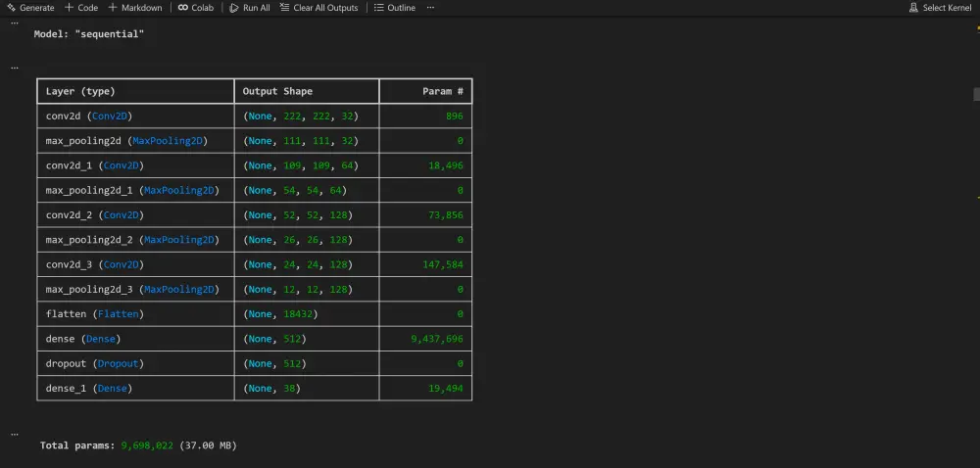The width and height of the screenshot is (980, 468).
Task: Click output shape (None, 24, 24, 128)
Action: click(298, 264)
